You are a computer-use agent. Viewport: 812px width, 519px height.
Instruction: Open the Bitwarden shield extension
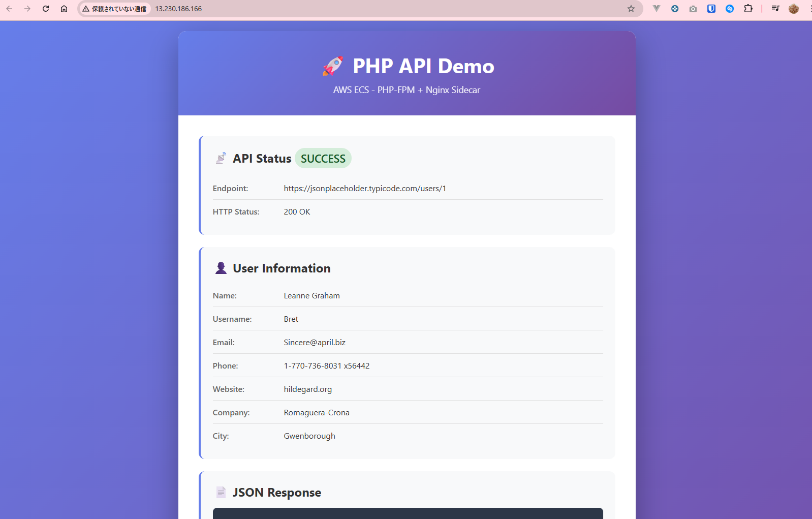(711, 9)
